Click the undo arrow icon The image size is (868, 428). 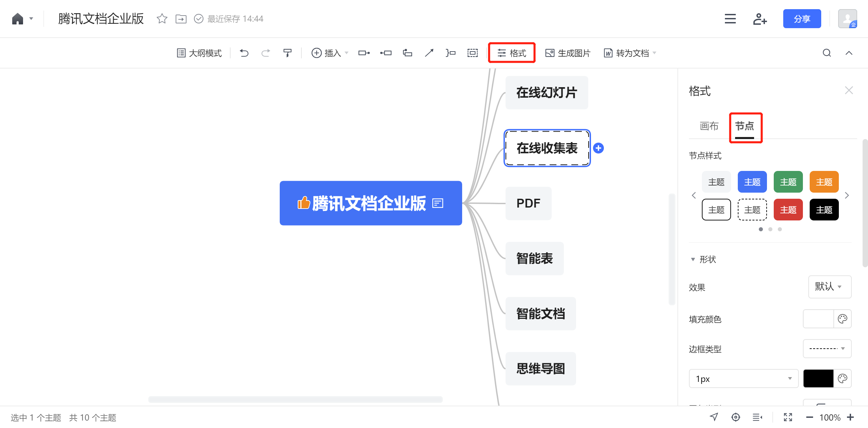tap(244, 53)
